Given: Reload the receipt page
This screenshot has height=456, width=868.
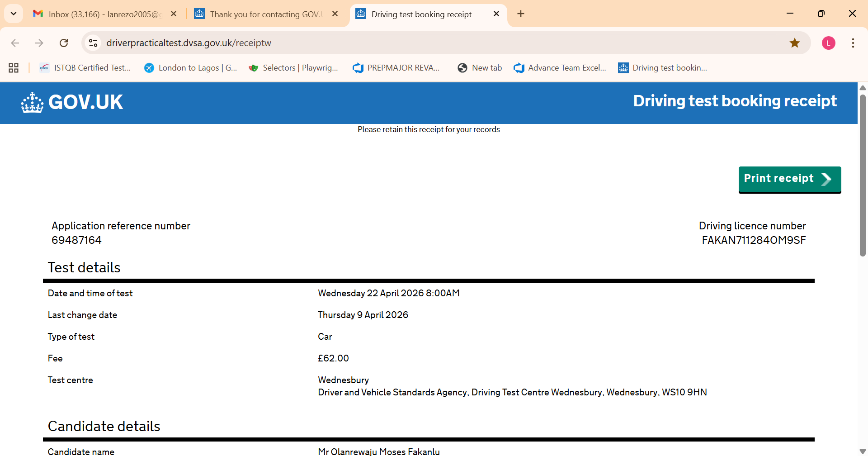Looking at the screenshot, I should click(x=64, y=43).
